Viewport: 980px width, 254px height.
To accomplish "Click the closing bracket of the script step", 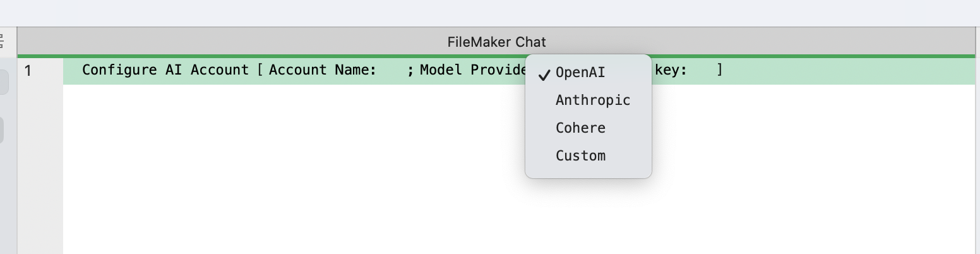I will [x=719, y=70].
